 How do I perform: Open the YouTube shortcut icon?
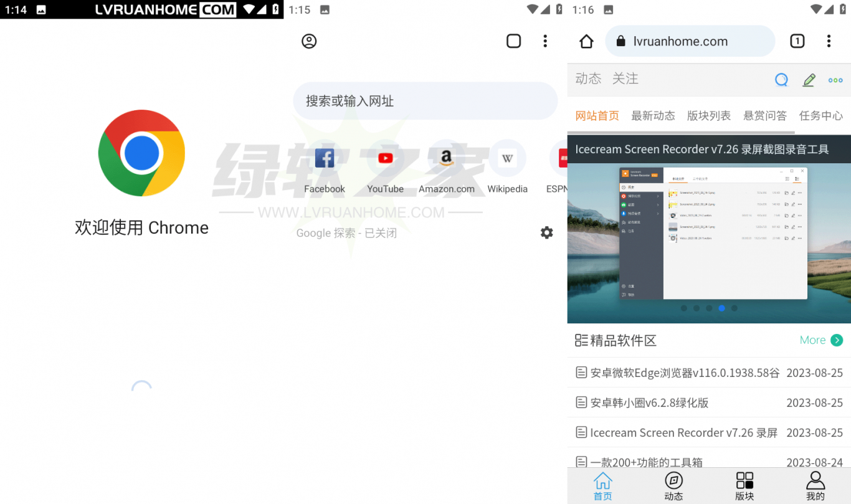pyautogui.click(x=385, y=158)
